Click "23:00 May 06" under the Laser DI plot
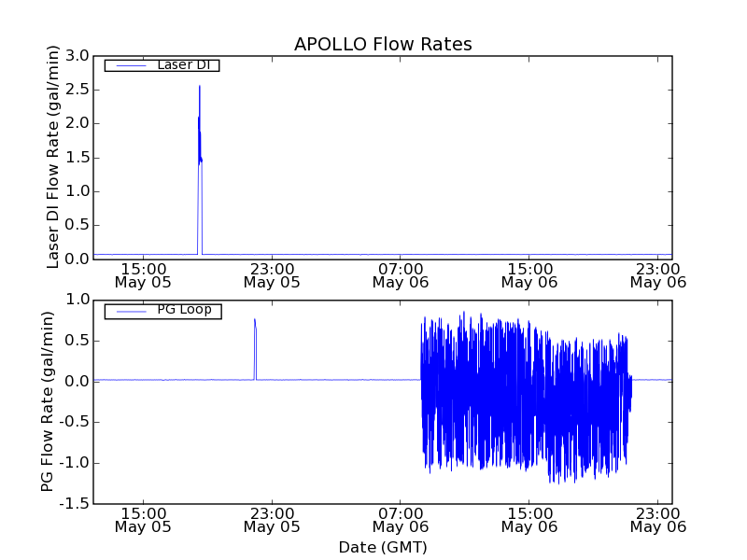The height and width of the screenshot is (560, 747). (x=658, y=275)
